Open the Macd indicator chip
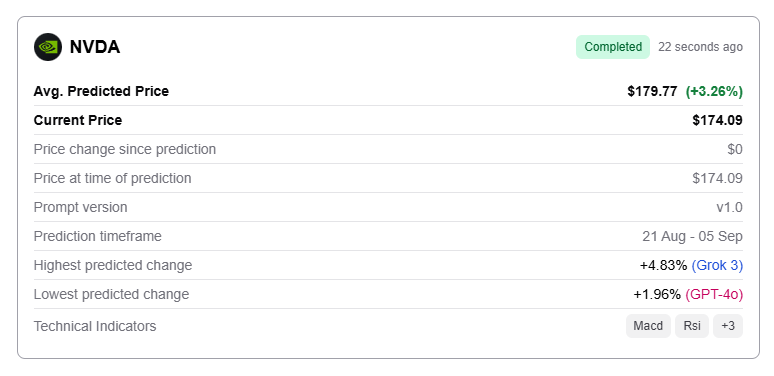Viewport: 774px width, 376px height. 648,326
